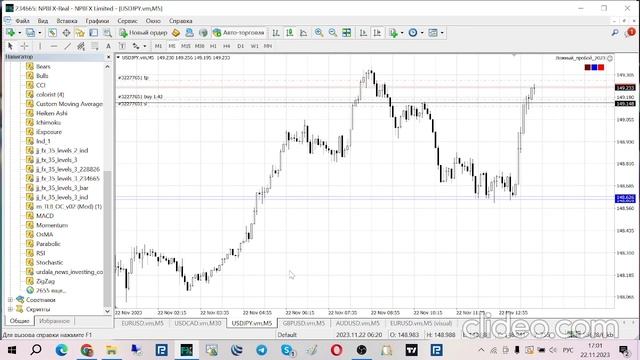Screen dimensions: 640x360
Task: Open the Файл menu
Action: point(22,21)
